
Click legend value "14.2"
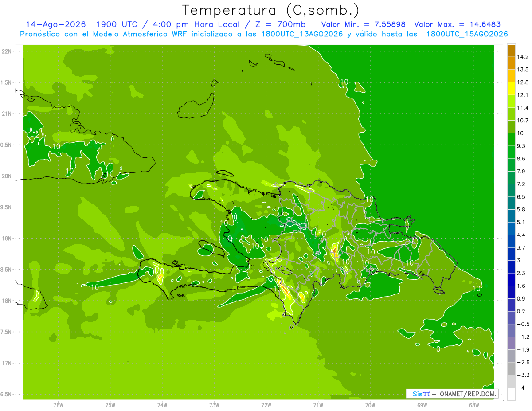tap(522, 57)
